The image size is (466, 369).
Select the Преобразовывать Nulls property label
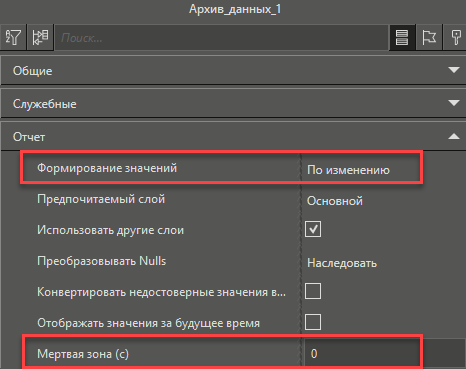(101, 261)
